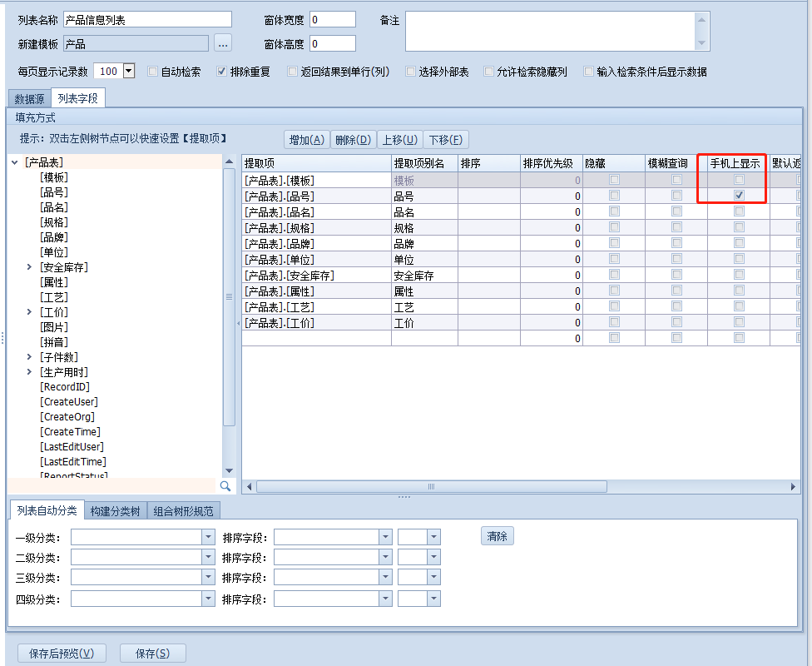Select the [图片] field in the tree
Image resolution: width=812 pixels, height=666 pixels.
[54, 327]
